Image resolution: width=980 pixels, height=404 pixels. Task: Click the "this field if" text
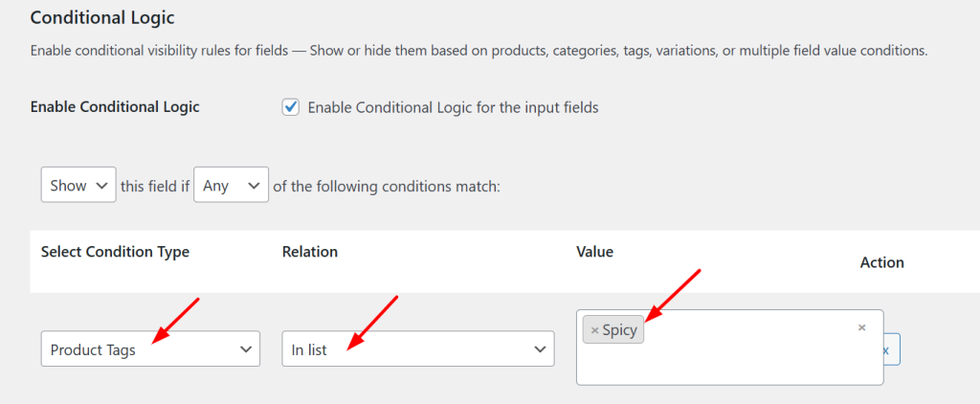154,186
